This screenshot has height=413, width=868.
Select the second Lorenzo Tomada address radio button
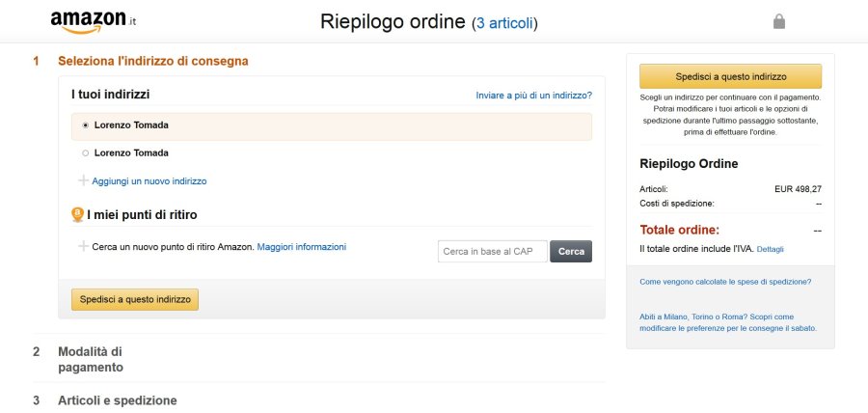(x=85, y=152)
